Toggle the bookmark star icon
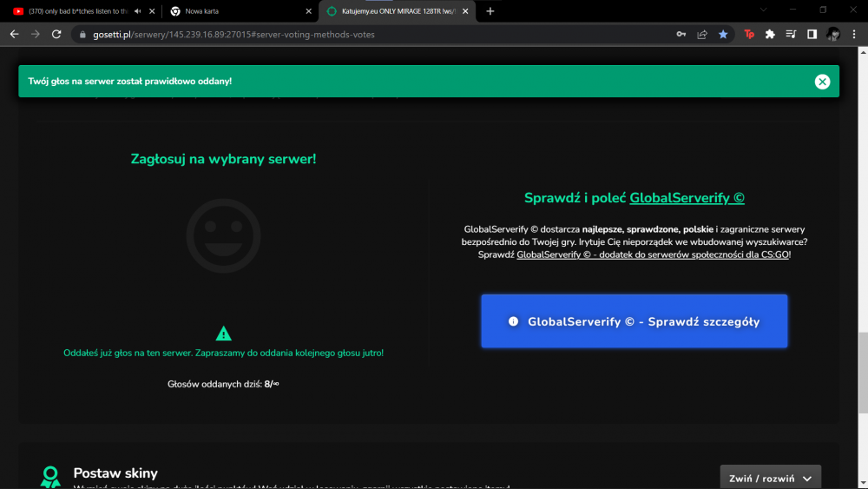The height and width of the screenshot is (489, 868). [723, 35]
